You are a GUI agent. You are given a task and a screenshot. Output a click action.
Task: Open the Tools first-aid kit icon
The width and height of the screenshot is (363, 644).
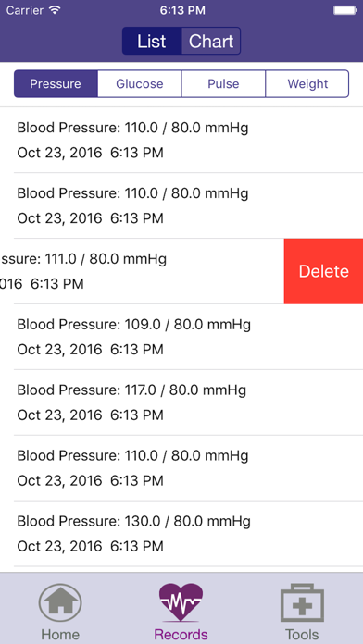pos(302,603)
